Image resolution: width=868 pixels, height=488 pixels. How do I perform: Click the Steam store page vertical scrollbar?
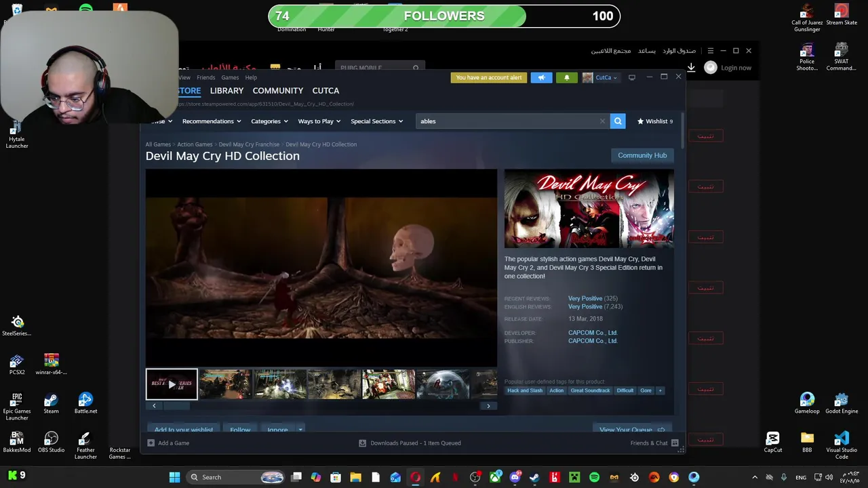(682, 131)
